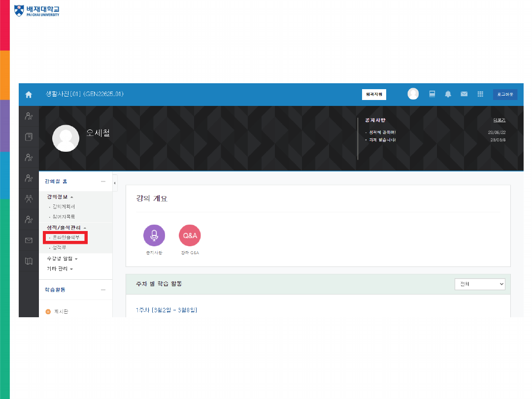Click the home icon in the top bar
This screenshot has height=399, width=532.
[29, 95]
